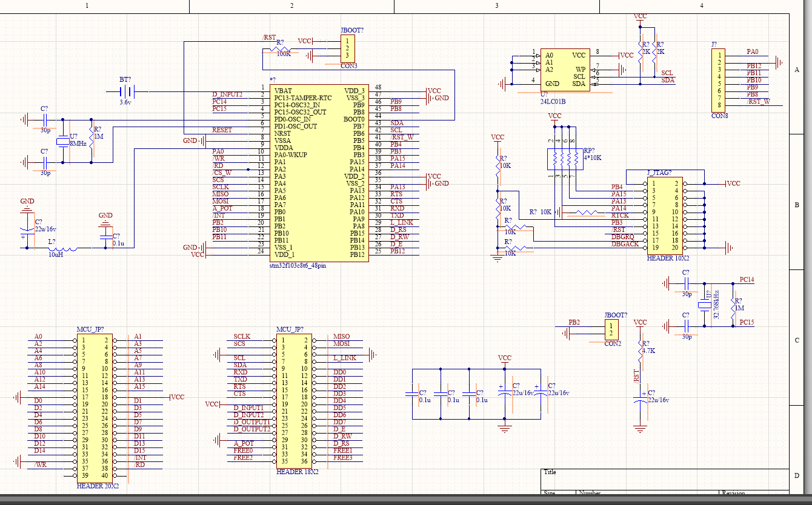Click the 100K resistor value
Image resolution: width=812 pixels, height=505 pixels.
(284, 54)
